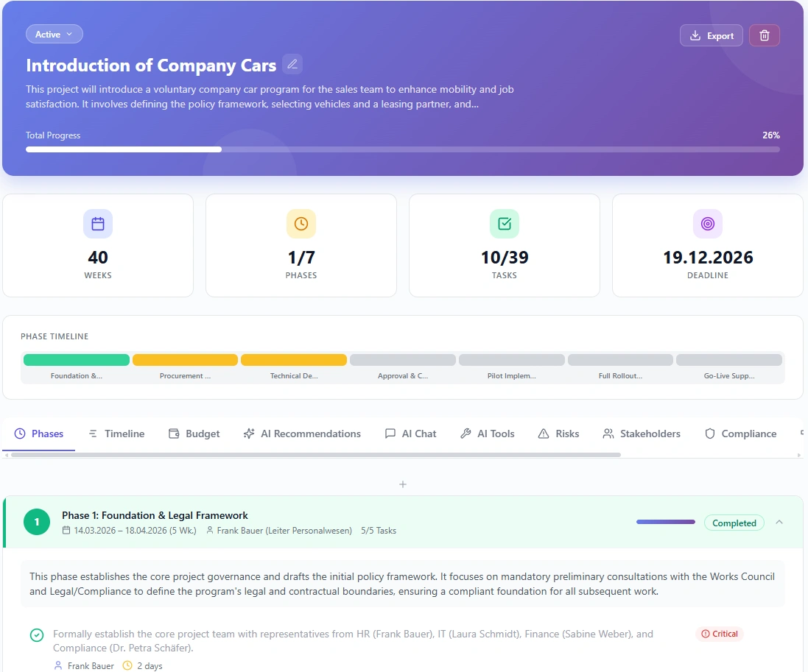
Task: Open the Risks tab
Action: [558, 434]
